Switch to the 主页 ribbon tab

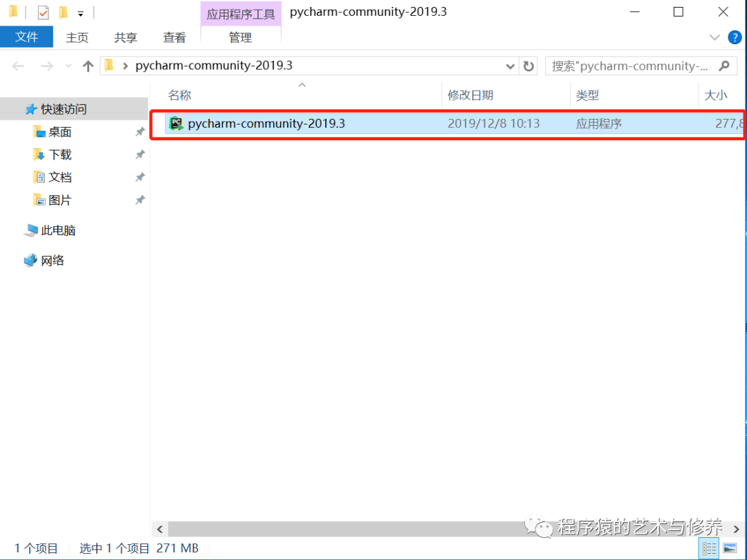(77, 37)
